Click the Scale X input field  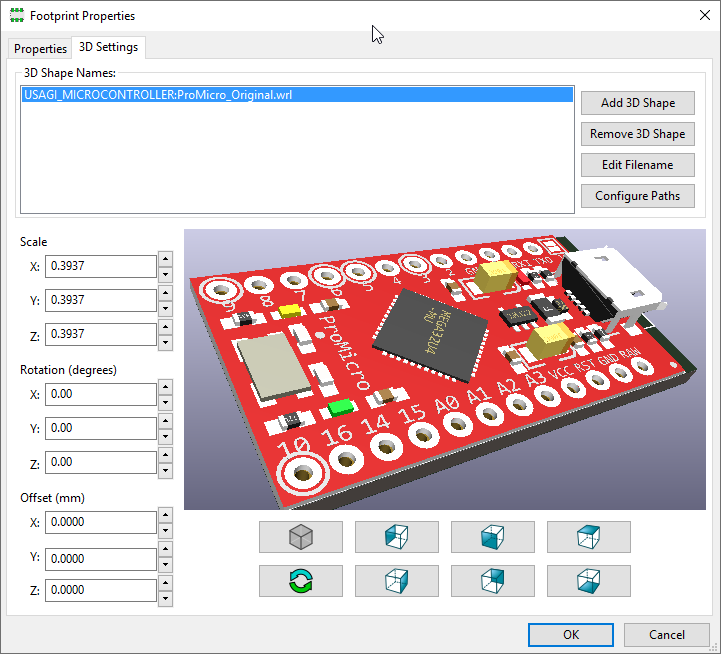click(101, 266)
